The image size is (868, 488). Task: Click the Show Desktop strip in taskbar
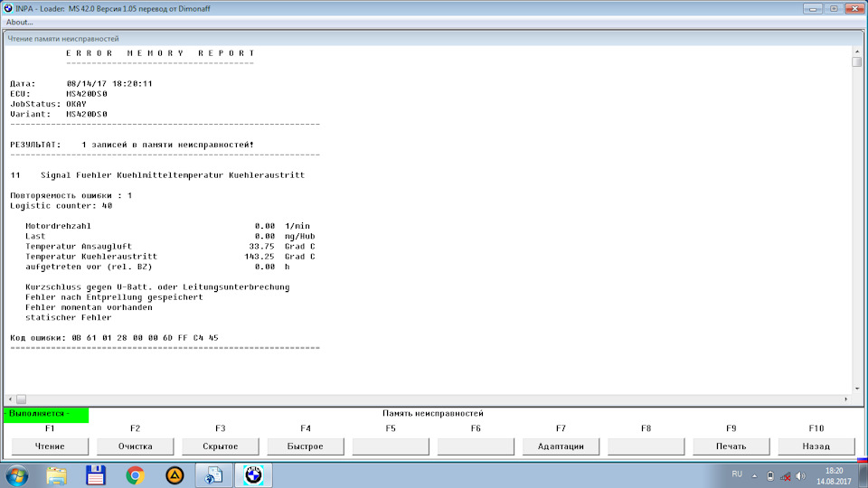(863, 476)
